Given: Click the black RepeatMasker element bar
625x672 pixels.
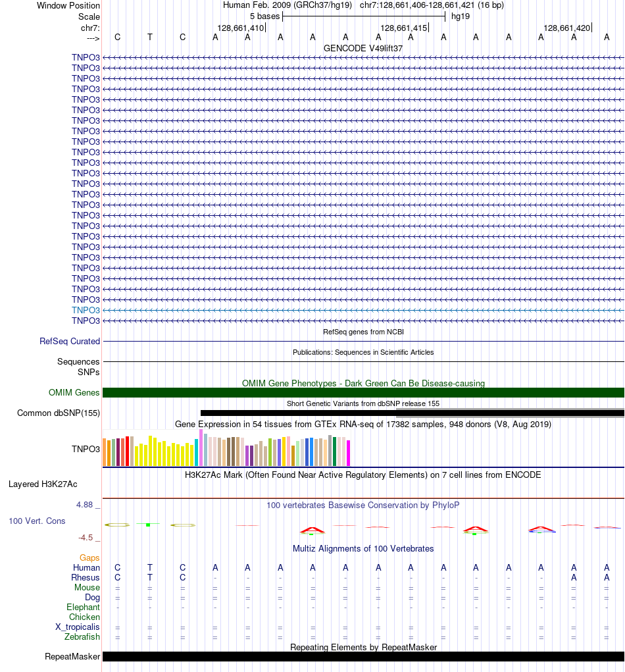Looking at the screenshot, I should [363, 657].
